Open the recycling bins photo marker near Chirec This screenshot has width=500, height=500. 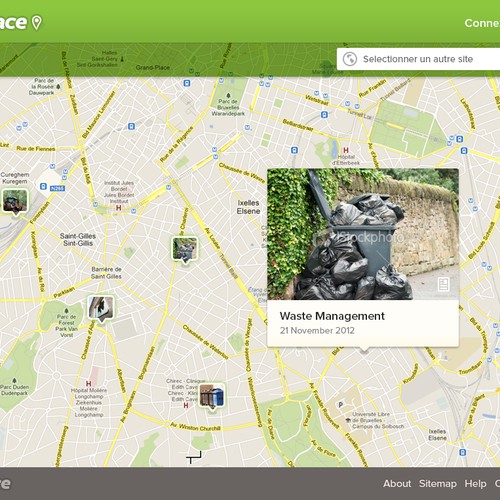[211, 396]
